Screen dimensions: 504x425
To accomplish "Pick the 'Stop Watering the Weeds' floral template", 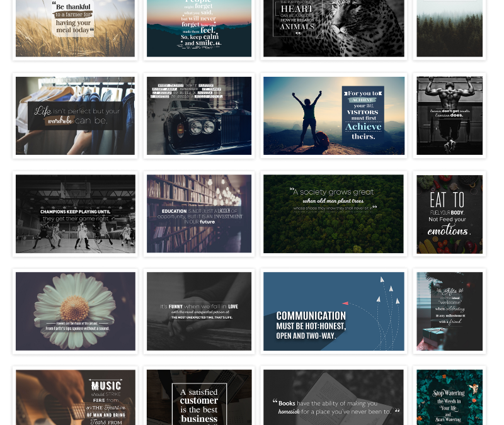I will [449, 397].
